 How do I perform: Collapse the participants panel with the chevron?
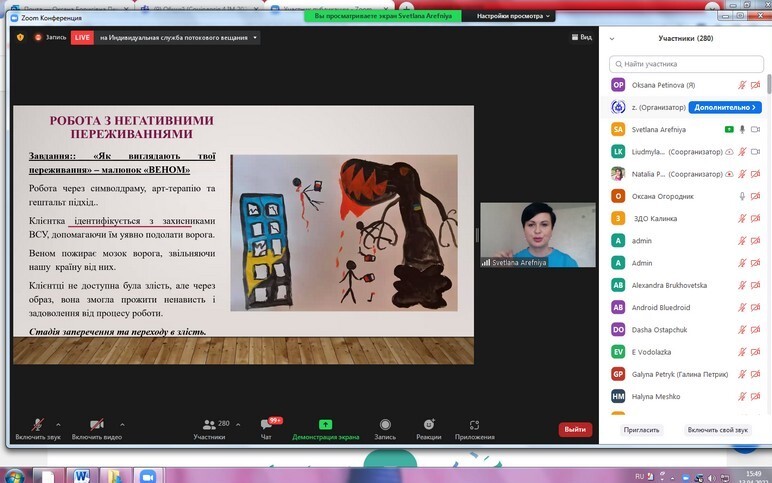coord(612,38)
